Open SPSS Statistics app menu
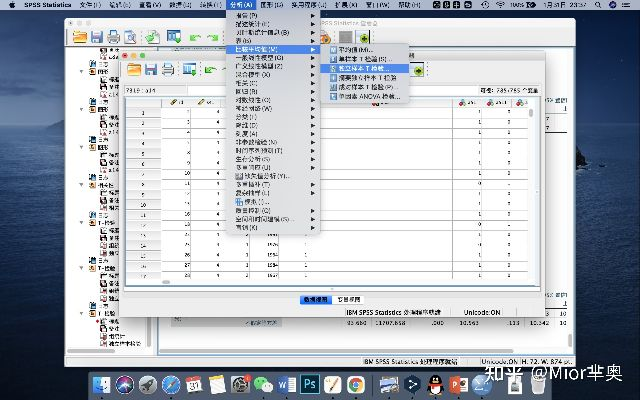 pyautogui.click(x=48, y=5)
